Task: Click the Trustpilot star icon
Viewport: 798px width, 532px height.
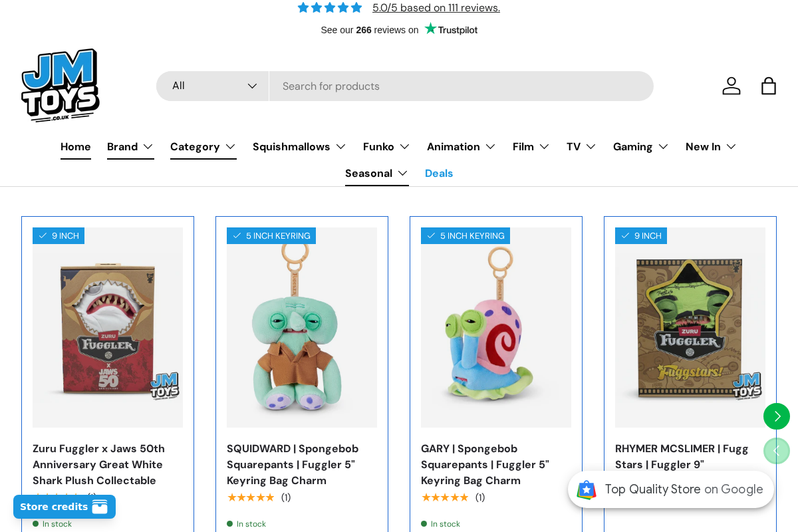Action: [x=430, y=29]
